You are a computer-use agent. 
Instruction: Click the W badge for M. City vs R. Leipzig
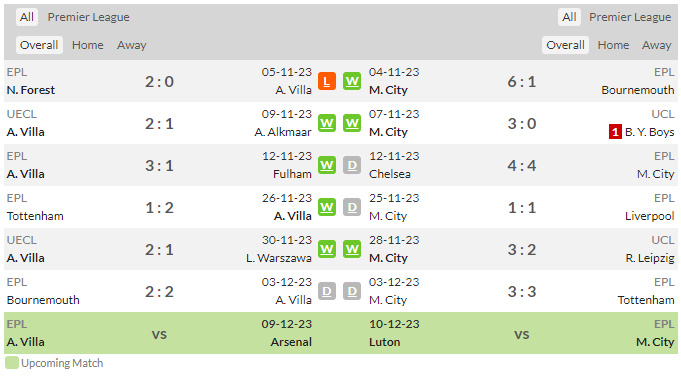[352, 249]
